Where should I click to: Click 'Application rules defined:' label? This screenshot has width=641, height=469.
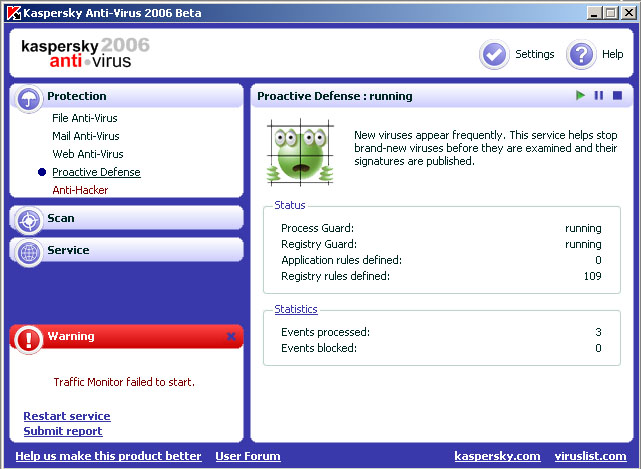pos(341,260)
